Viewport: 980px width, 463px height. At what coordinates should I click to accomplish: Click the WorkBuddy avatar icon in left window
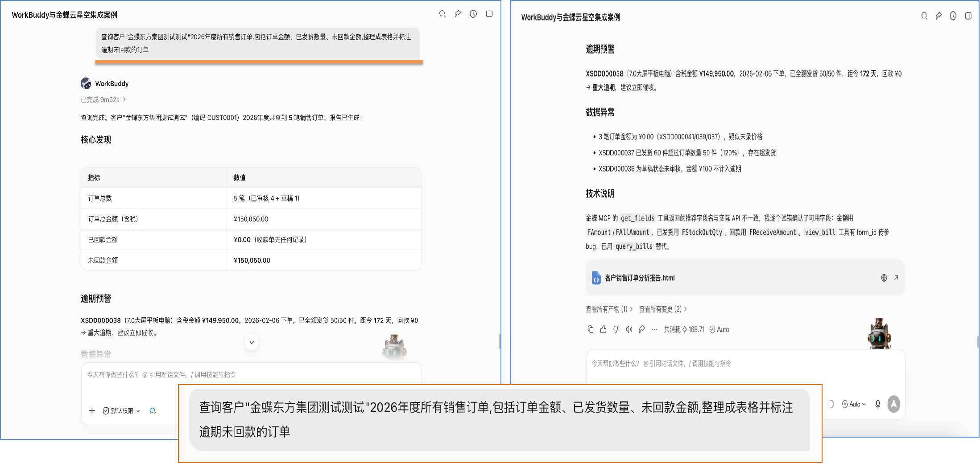coord(86,83)
